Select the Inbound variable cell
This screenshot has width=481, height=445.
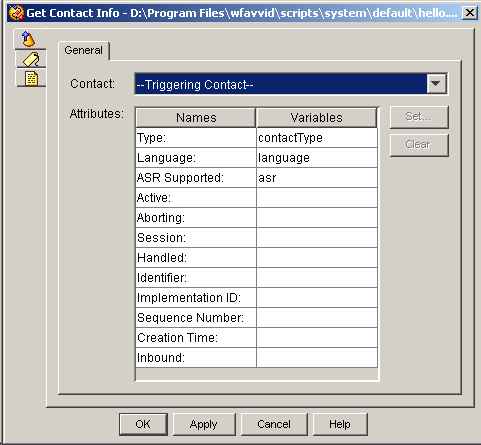(317, 358)
